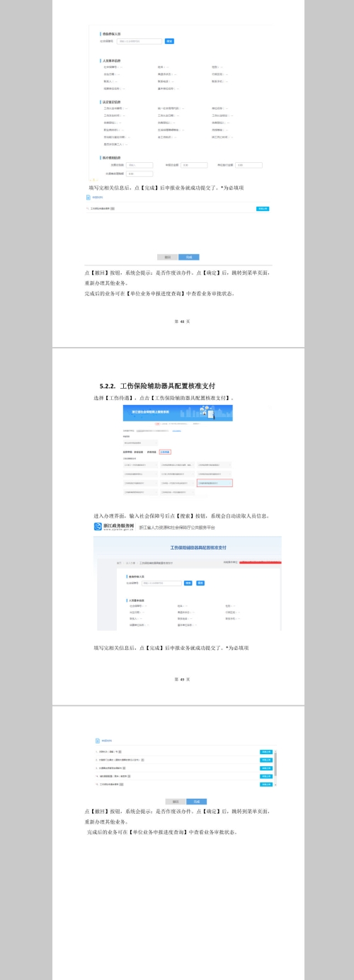Click the heading 5.2.2. 工伤保险辅助器具配置核准支付
The height and width of the screenshot is (980, 354).
[158, 386]
